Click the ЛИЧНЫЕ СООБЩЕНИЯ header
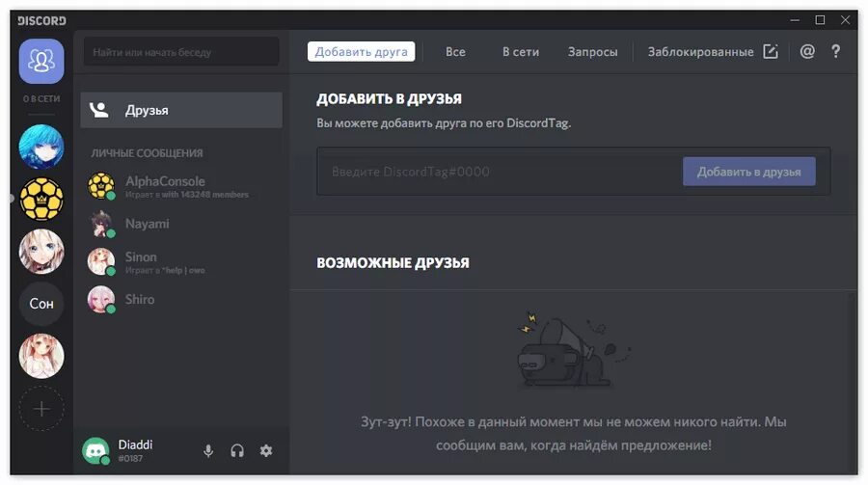This screenshot has height=485, width=868. click(x=148, y=152)
